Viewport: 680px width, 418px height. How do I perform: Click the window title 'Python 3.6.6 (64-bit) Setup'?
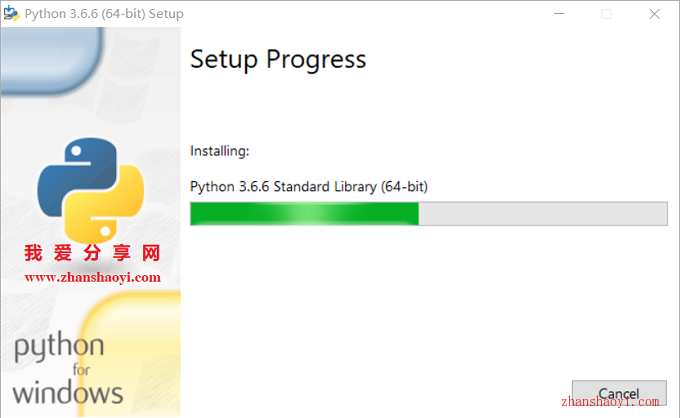point(104,14)
